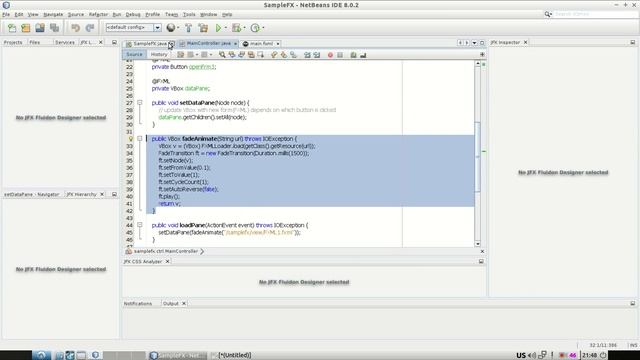Screen dimensions: 640x360
Task: Toggle Highlight Search editor icon
Action: [x=251, y=55]
